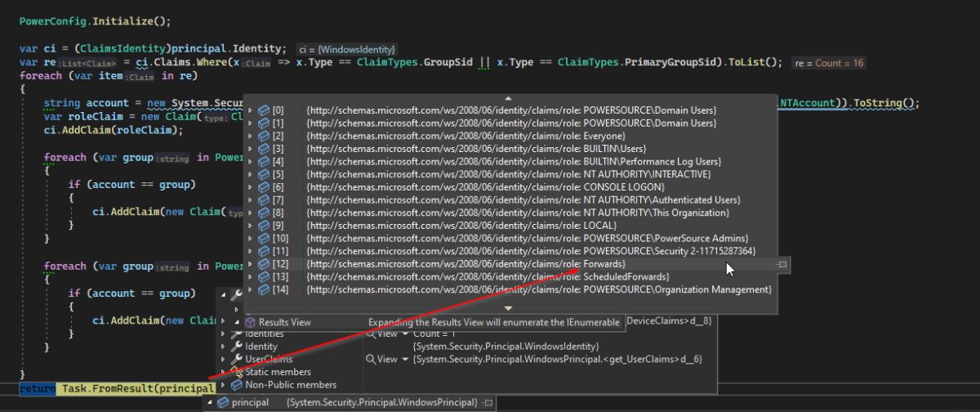Click the principal variable cube icon
The image size is (980, 412).
pos(223,403)
